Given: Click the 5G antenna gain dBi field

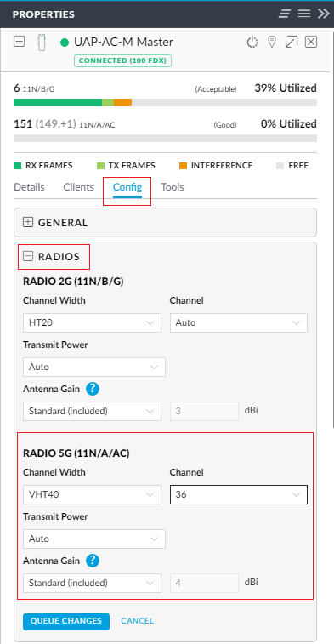Looking at the screenshot, I should pos(204,583).
